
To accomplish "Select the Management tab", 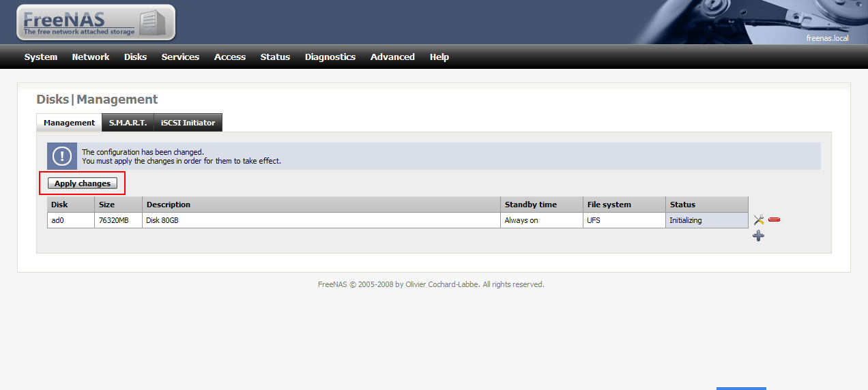I will click(x=69, y=123).
